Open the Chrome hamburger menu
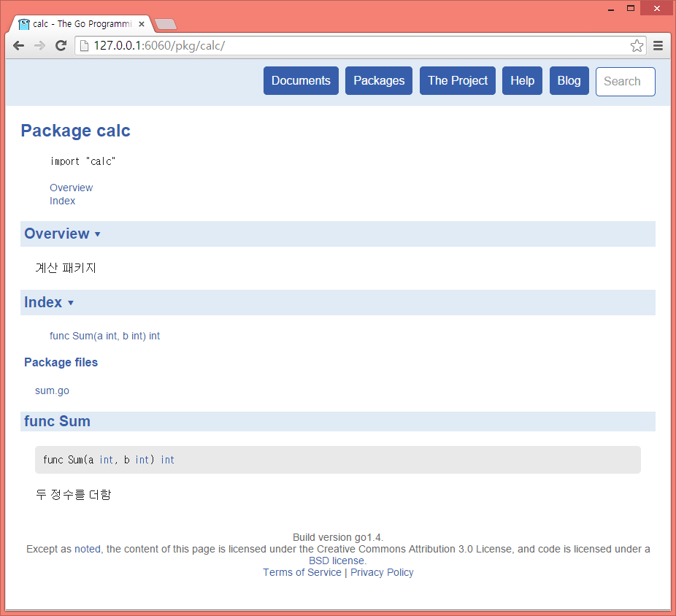 click(658, 45)
